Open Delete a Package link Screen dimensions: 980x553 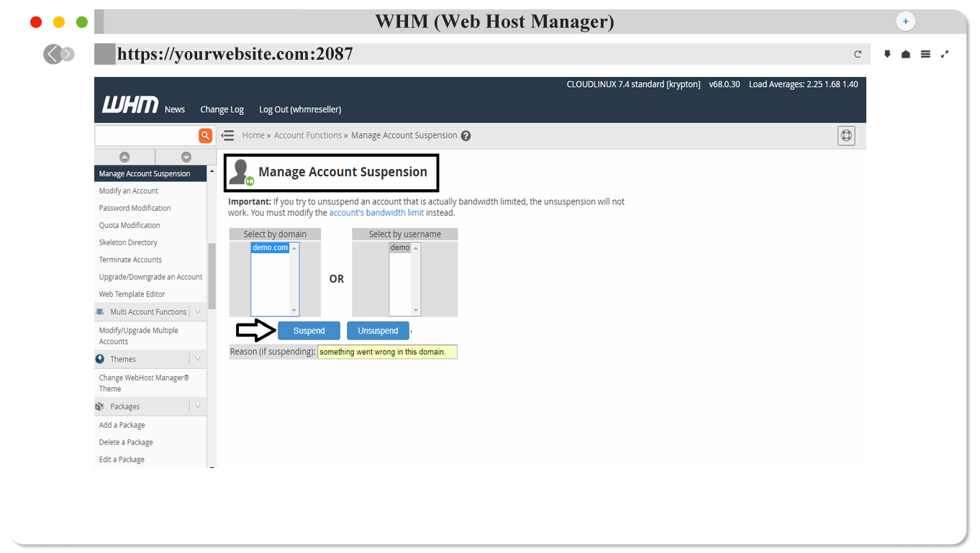[x=126, y=442]
